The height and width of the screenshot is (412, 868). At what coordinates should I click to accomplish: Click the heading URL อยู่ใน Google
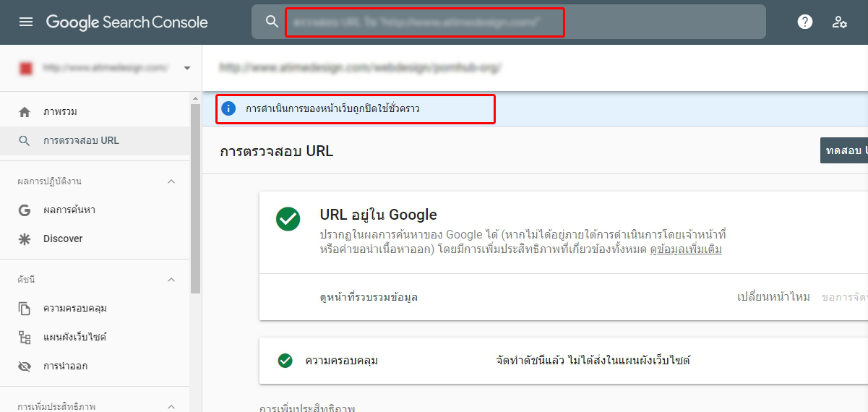[378, 215]
